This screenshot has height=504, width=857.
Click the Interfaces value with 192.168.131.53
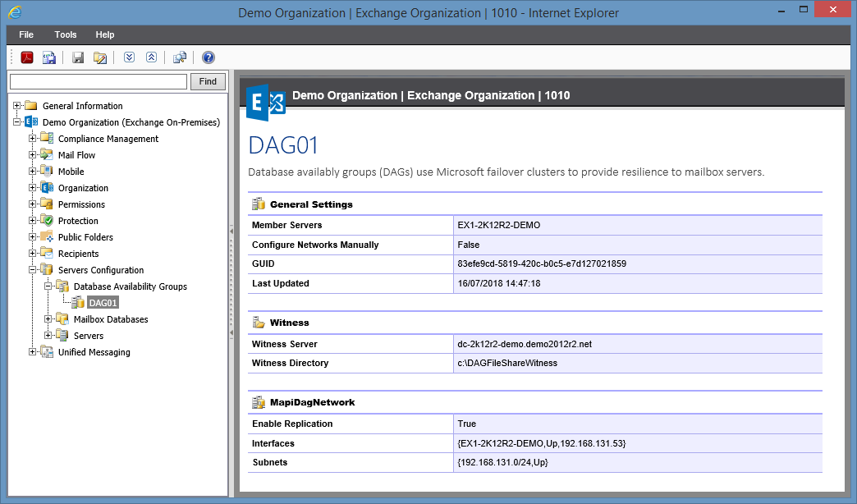(x=542, y=443)
